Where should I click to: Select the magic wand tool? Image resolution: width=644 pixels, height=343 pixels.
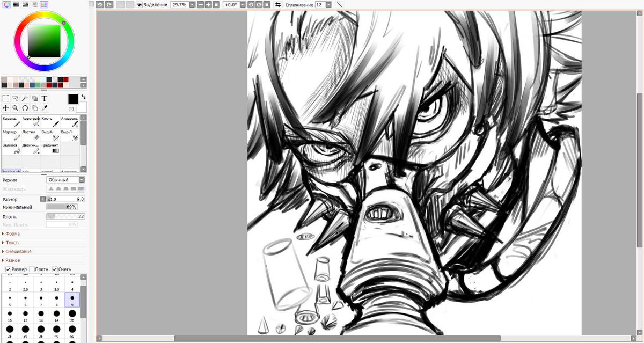pyautogui.click(x=25, y=98)
